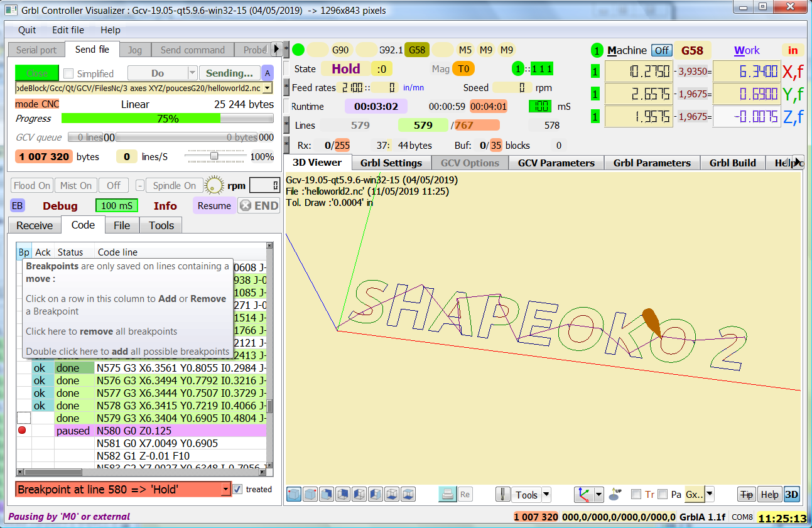
Task: Switch to the Jog tab
Action: (x=135, y=50)
